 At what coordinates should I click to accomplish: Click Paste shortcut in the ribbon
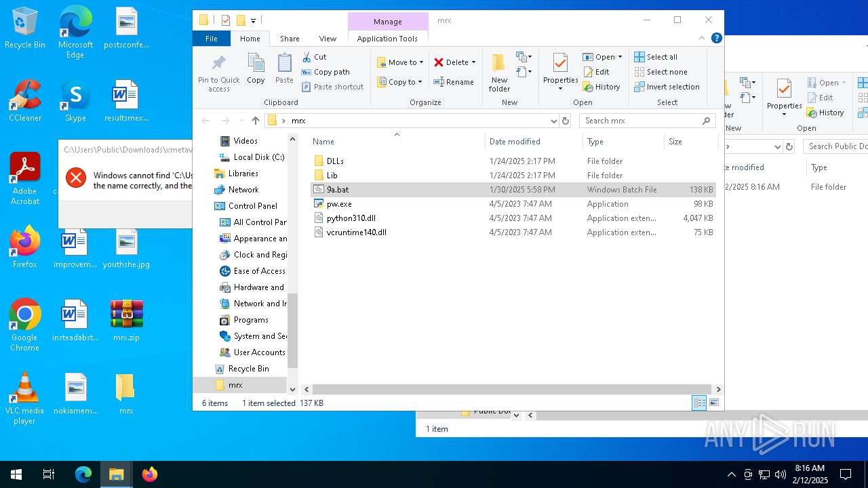tap(332, 87)
